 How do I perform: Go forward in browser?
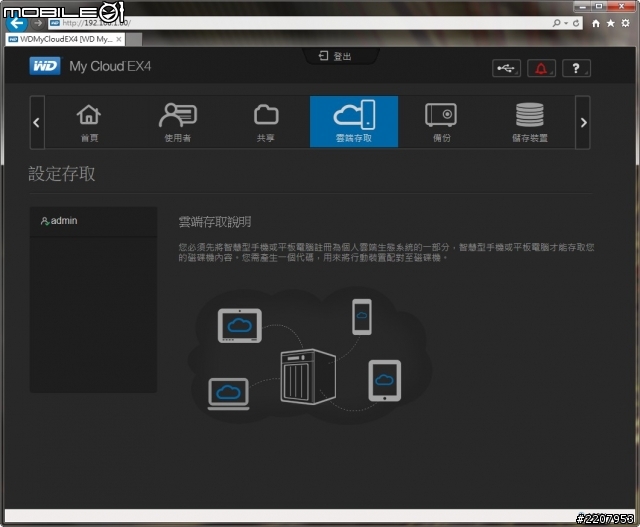(x=38, y=23)
